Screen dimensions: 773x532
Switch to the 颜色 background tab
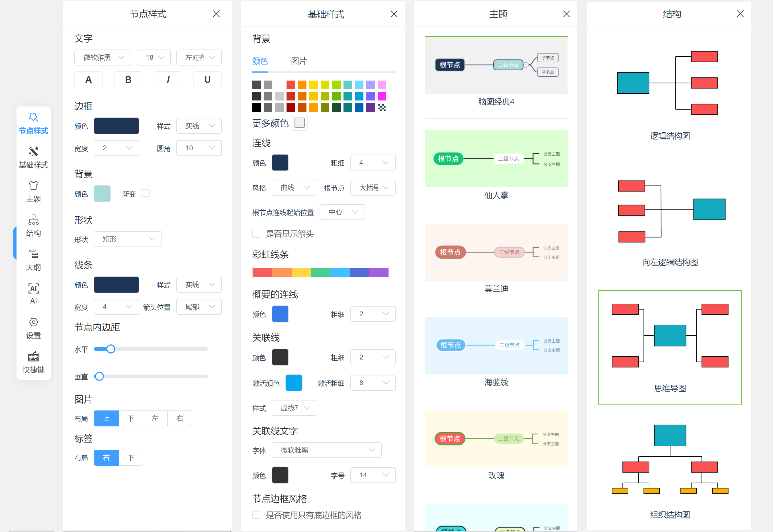click(260, 61)
